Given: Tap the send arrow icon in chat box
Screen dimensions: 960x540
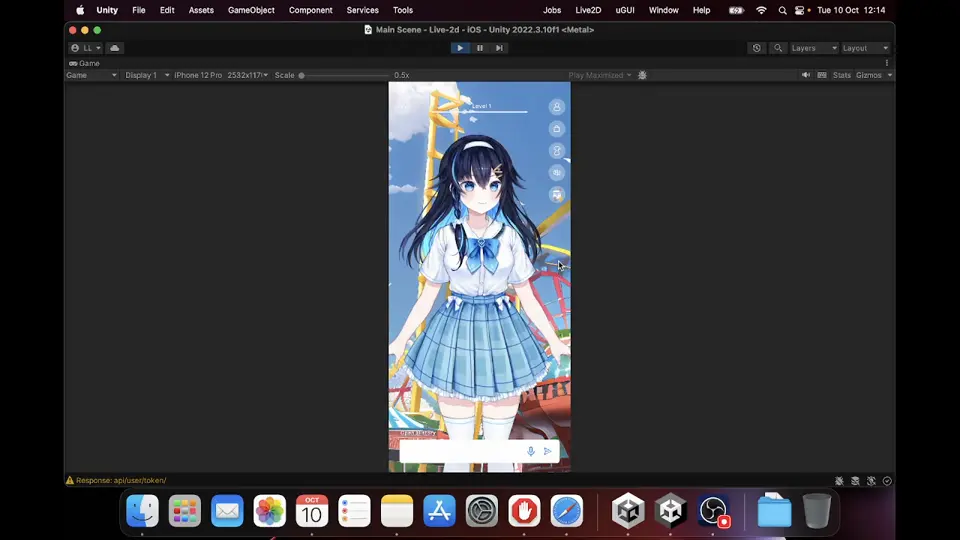Looking at the screenshot, I should click(548, 451).
